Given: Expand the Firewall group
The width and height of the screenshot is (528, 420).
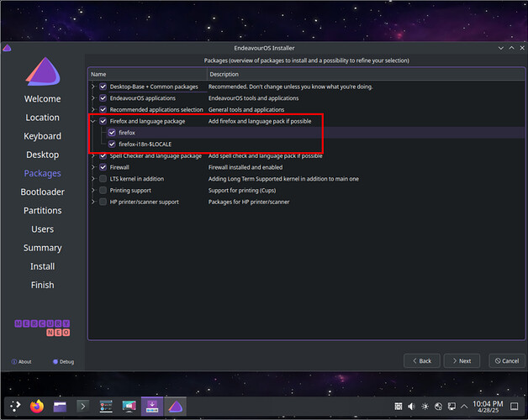Looking at the screenshot, I should pyautogui.click(x=93, y=167).
